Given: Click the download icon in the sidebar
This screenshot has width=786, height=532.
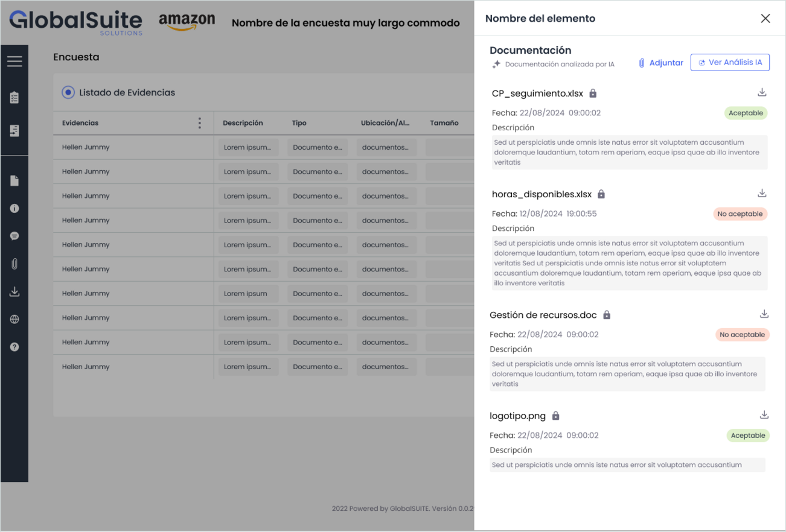Looking at the screenshot, I should point(14,291).
